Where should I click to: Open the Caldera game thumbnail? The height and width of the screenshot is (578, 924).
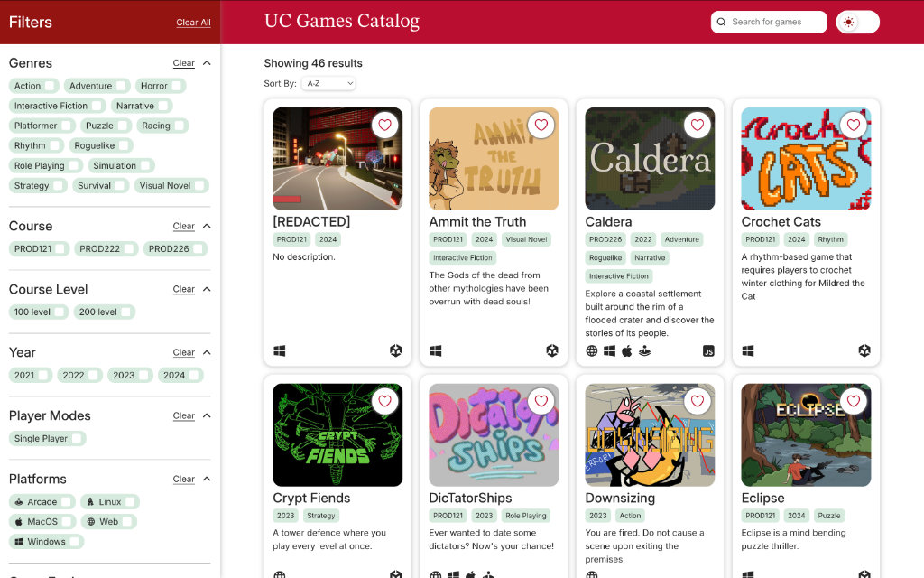(x=650, y=159)
